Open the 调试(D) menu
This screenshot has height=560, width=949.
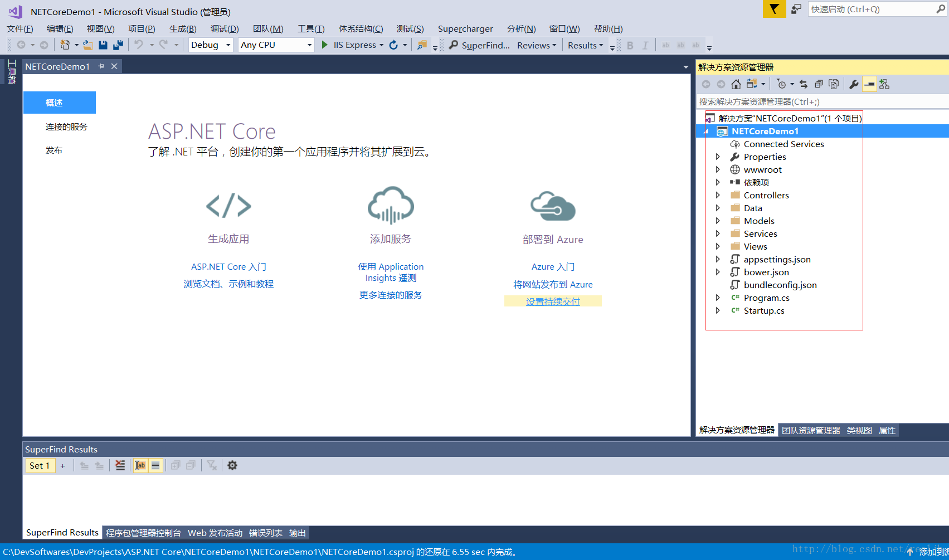[x=225, y=28]
